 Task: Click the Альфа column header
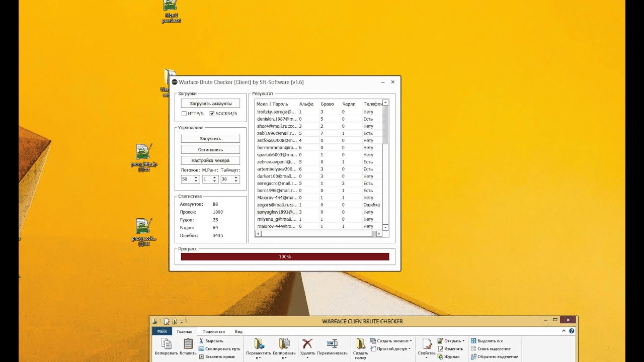pos(306,104)
